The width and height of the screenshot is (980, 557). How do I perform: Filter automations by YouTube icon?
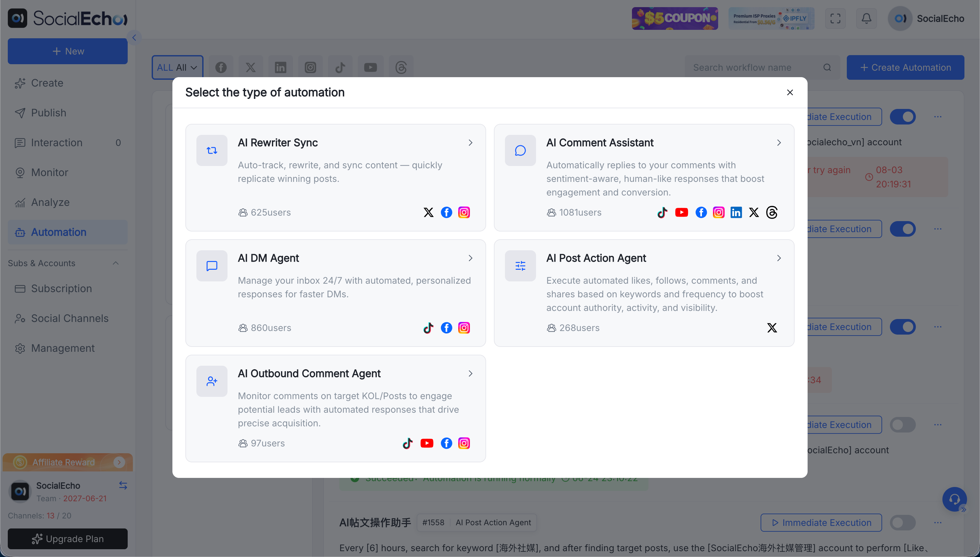point(370,67)
